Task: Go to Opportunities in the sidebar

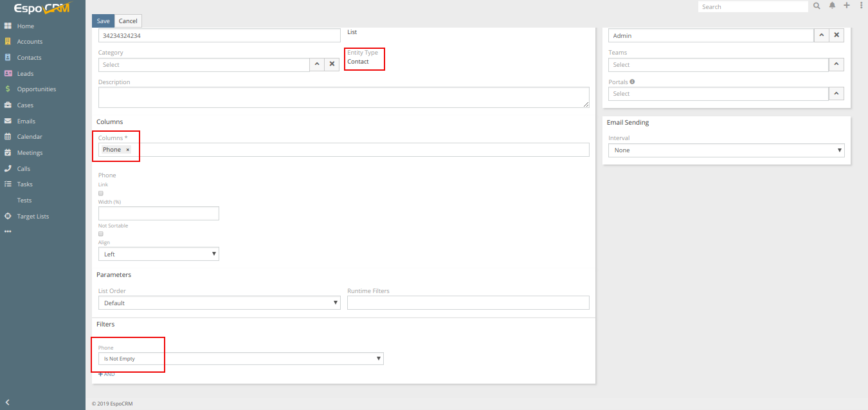Action: click(x=36, y=89)
